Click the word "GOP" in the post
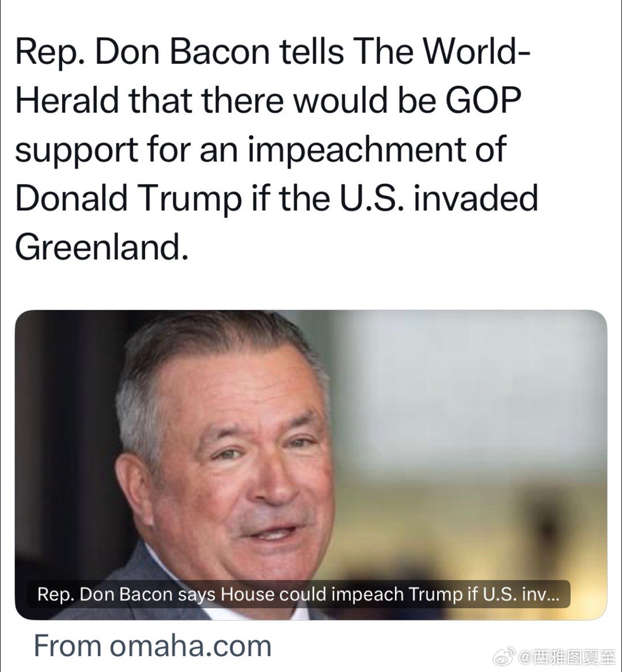The height and width of the screenshot is (672, 622). 483,101
